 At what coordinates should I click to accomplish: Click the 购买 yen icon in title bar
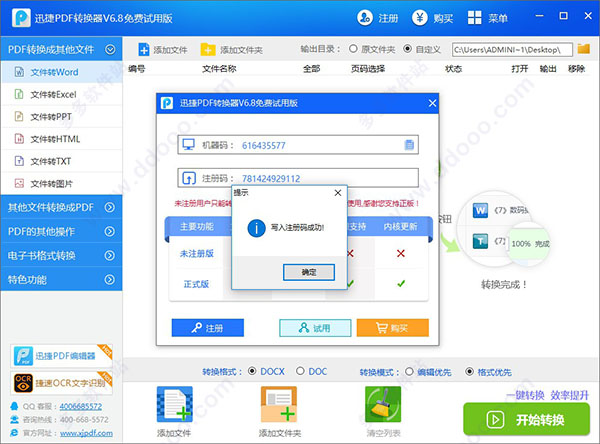(420, 18)
